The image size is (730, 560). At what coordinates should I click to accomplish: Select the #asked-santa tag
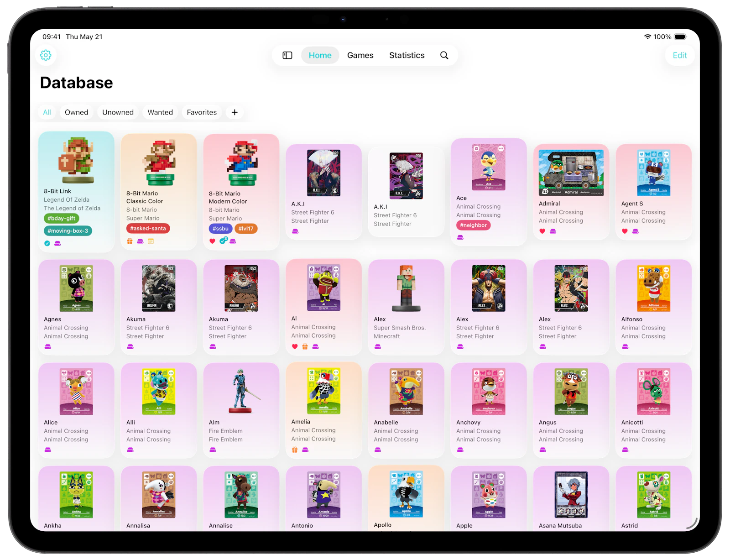pyautogui.click(x=148, y=229)
